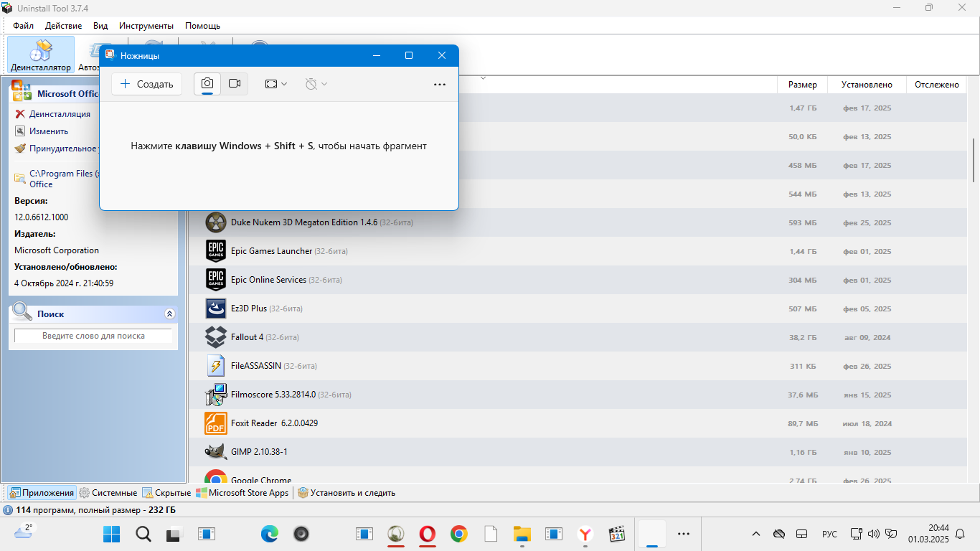Switch Snipping Tool to photo capture mode
The height and width of the screenshot is (551, 980).
pyautogui.click(x=207, y=84)
